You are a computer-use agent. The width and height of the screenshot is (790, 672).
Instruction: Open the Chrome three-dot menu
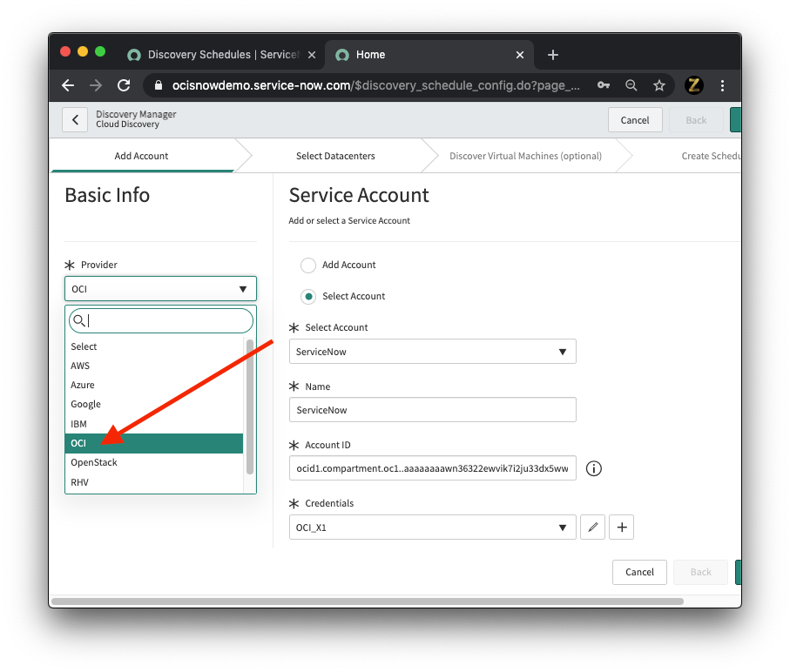pos(722,85)
